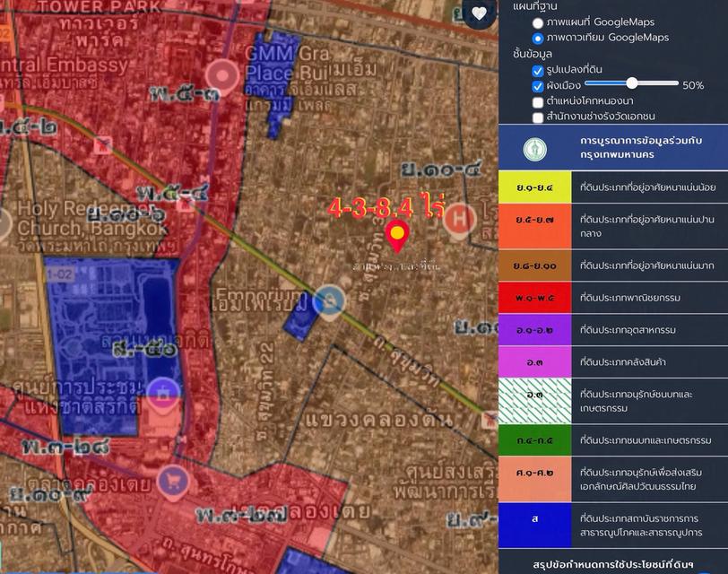
Task: Enable the Khok Nong Na location checkbox
Action: pos(538,101)
